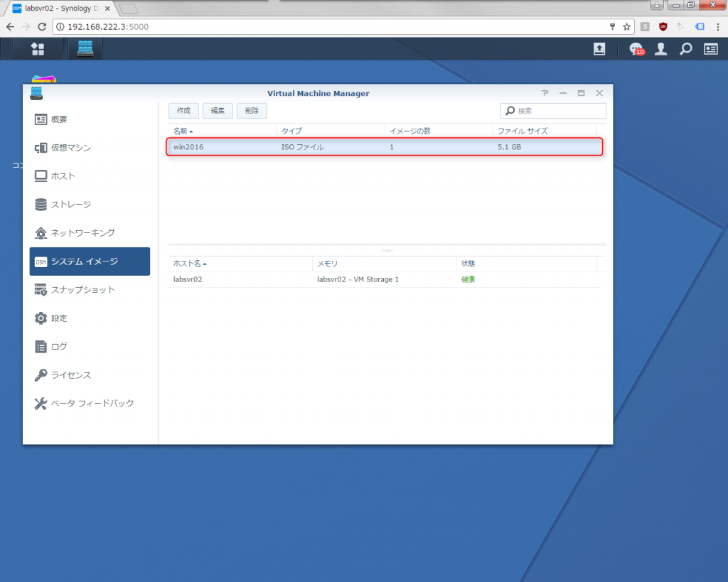Open the DSM search magnifier icon
The height and width of the screenshot is (582, 728).
tap(686, 49)
